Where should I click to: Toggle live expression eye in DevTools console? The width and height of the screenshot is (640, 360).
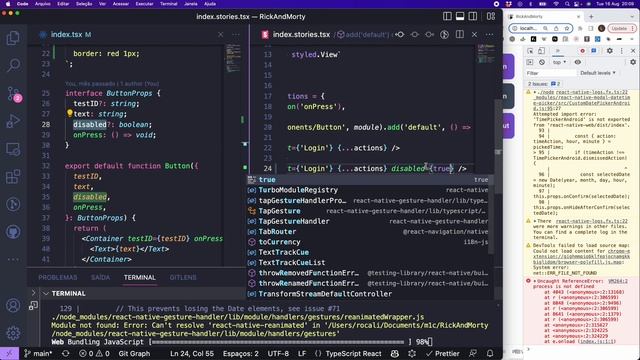[x=578, y=62]
